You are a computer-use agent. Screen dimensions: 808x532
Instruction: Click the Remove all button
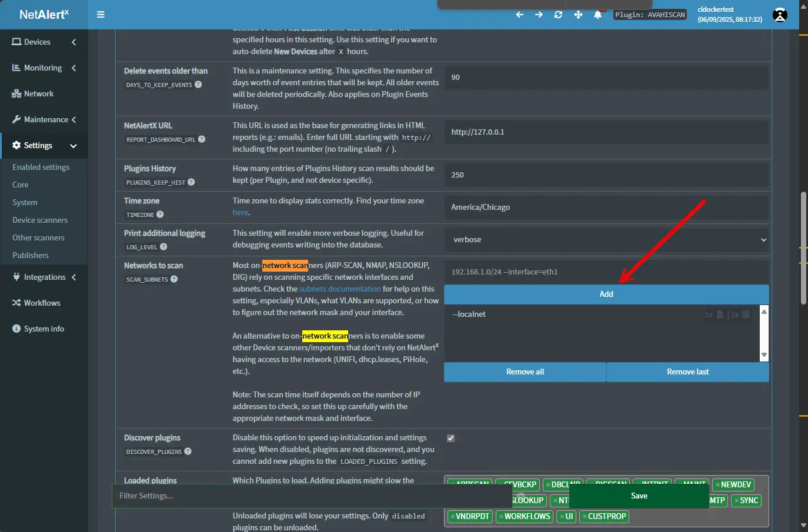[x=525, y=372]
